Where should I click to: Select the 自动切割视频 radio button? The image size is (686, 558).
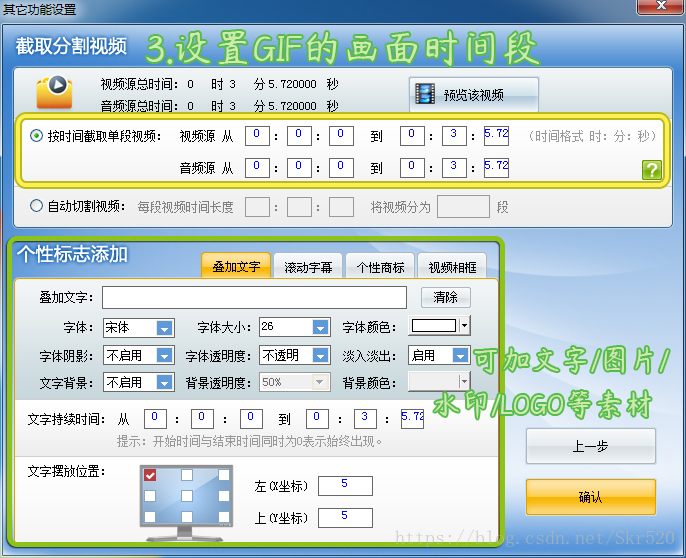[x=36, y=206]
